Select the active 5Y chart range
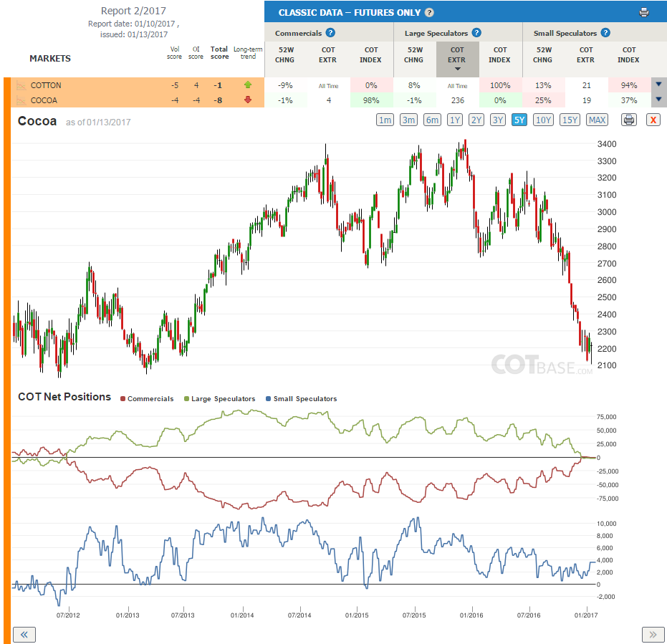This screenshot has width=667, height=644. click(519, 120)
